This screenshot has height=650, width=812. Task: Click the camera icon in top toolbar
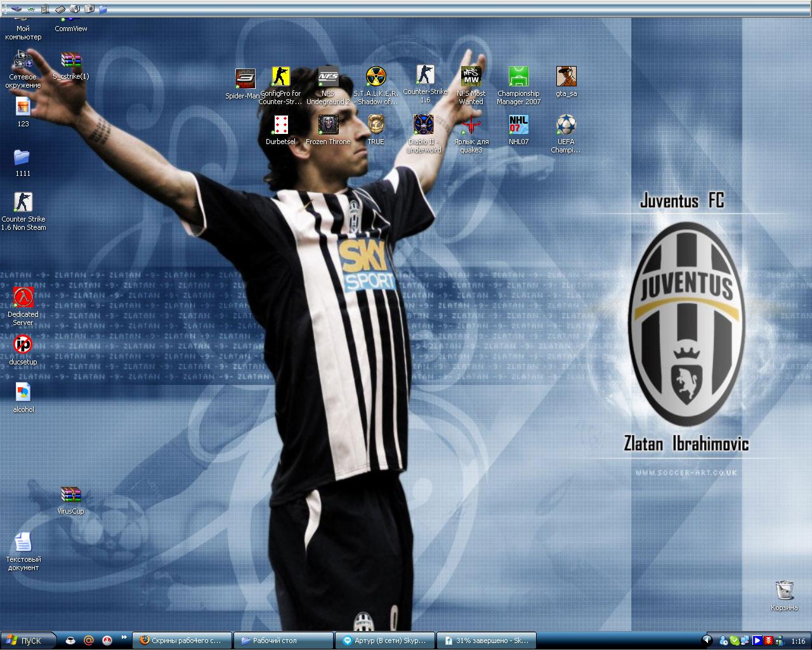[x=89, y=9]
